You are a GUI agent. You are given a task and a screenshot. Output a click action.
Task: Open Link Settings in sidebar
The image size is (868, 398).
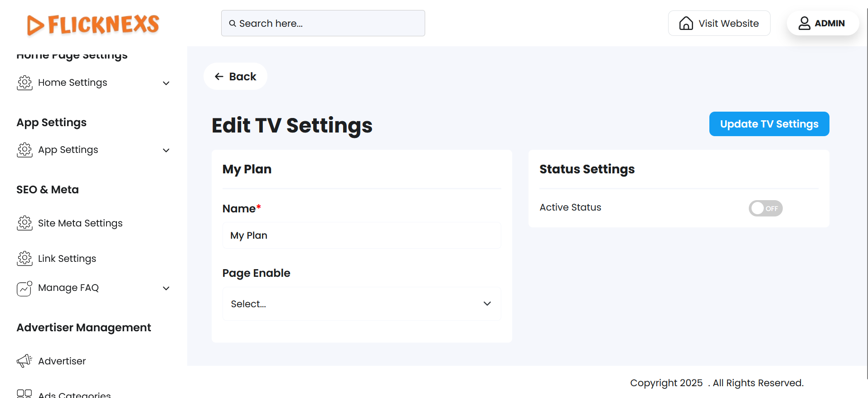(x=67, y=259)
